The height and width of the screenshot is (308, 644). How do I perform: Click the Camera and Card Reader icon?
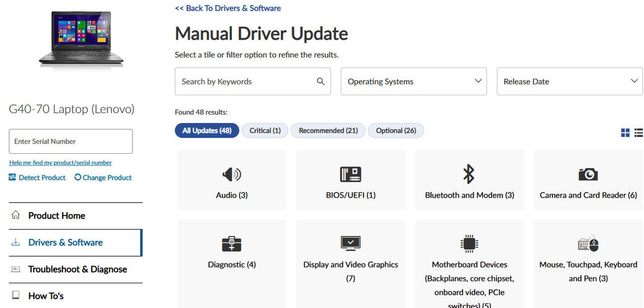[588, 174]
